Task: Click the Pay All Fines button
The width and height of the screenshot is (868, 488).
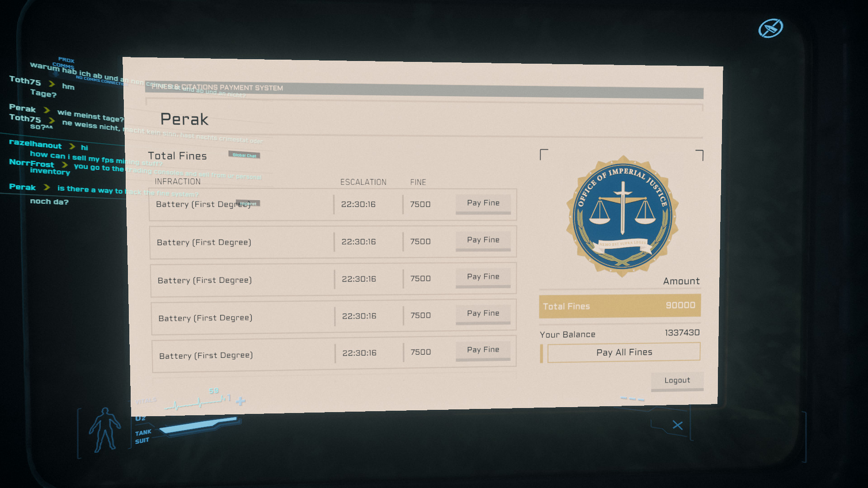Action: [623, 352]
